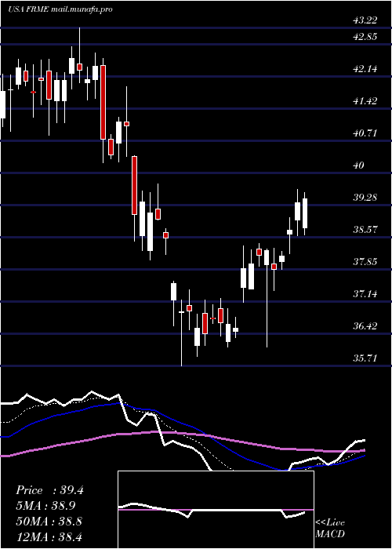The height and width of the screenshot is (549, 392).
Task: Click the 42.85 price level label
Action: pos(365,36)
